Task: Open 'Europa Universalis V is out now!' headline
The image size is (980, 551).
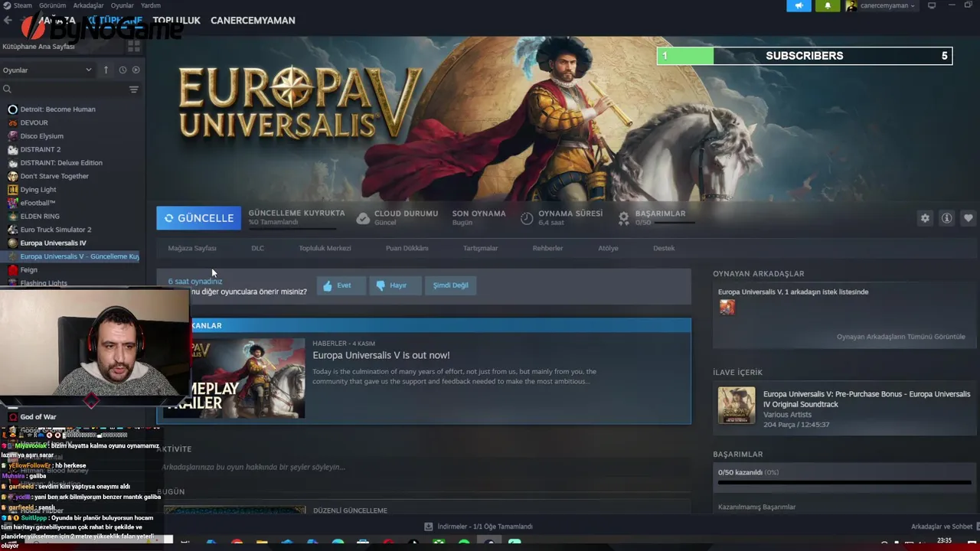Action: (x=381, y=355)
